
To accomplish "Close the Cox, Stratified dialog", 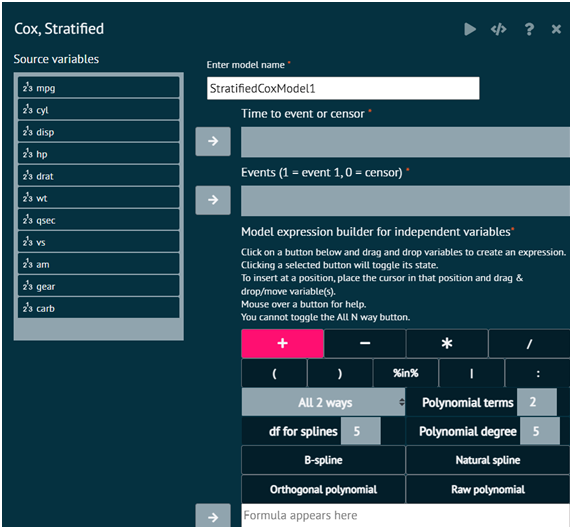I will tap(556, 29).
